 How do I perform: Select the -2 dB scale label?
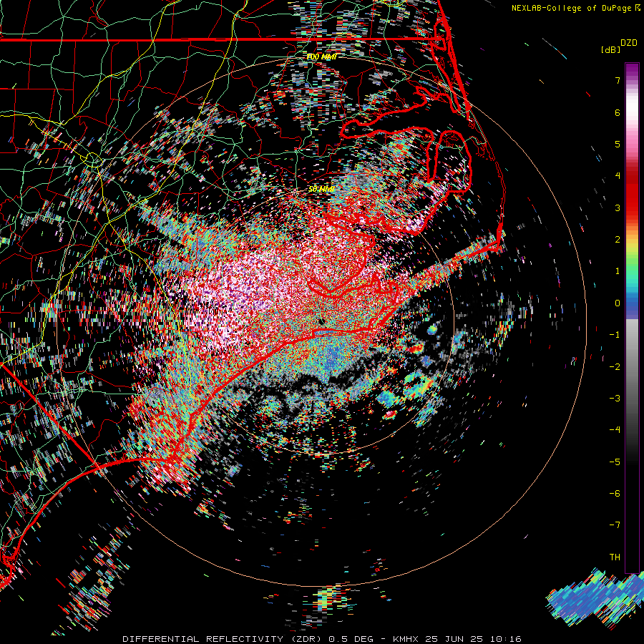tap(615, 367)
